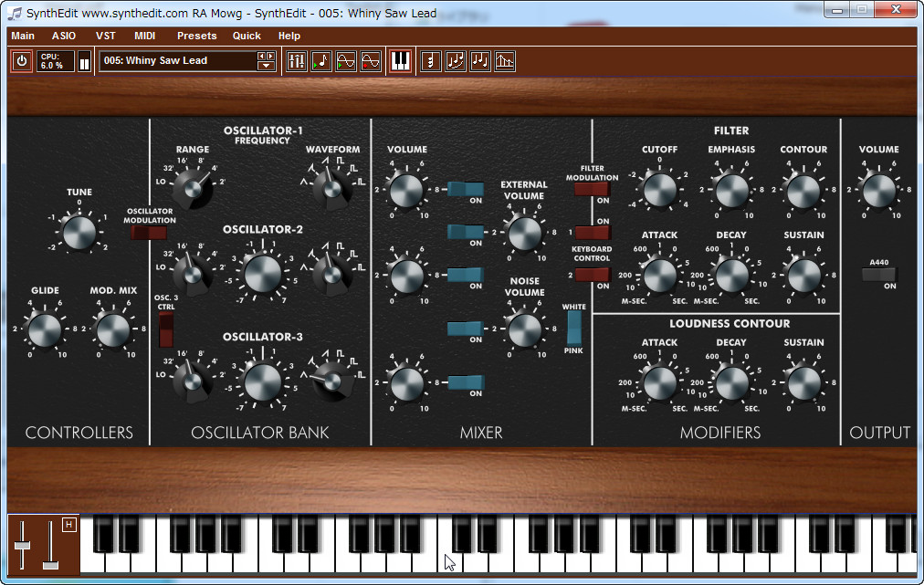Click the Filter Contour knob
This screenshot has height=585, width=924.
[803, 190]
